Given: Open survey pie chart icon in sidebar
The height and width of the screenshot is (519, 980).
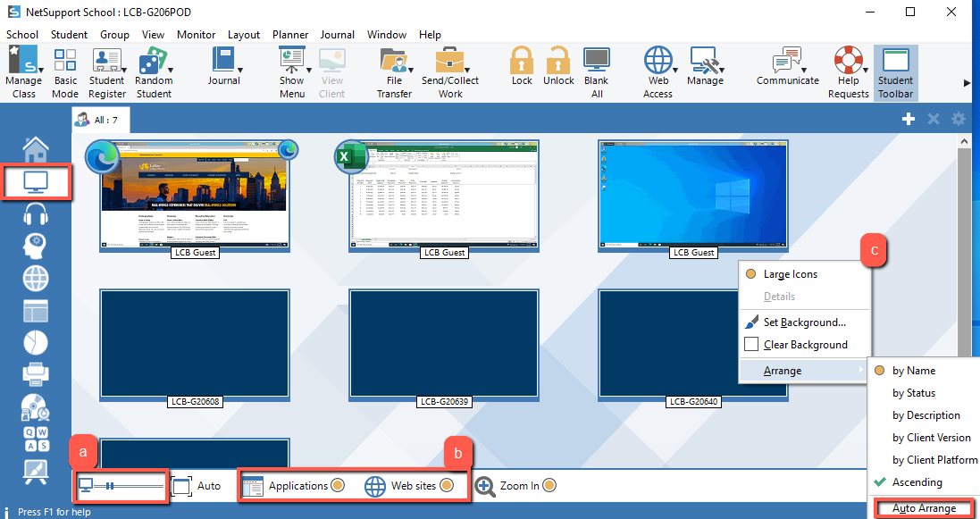Looking at the screenshot, I should [36, 342].
